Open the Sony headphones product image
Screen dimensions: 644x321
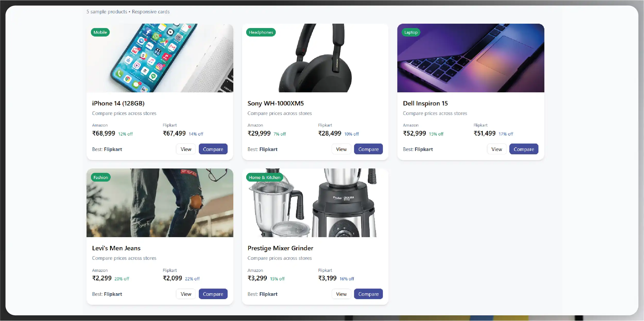315,58
